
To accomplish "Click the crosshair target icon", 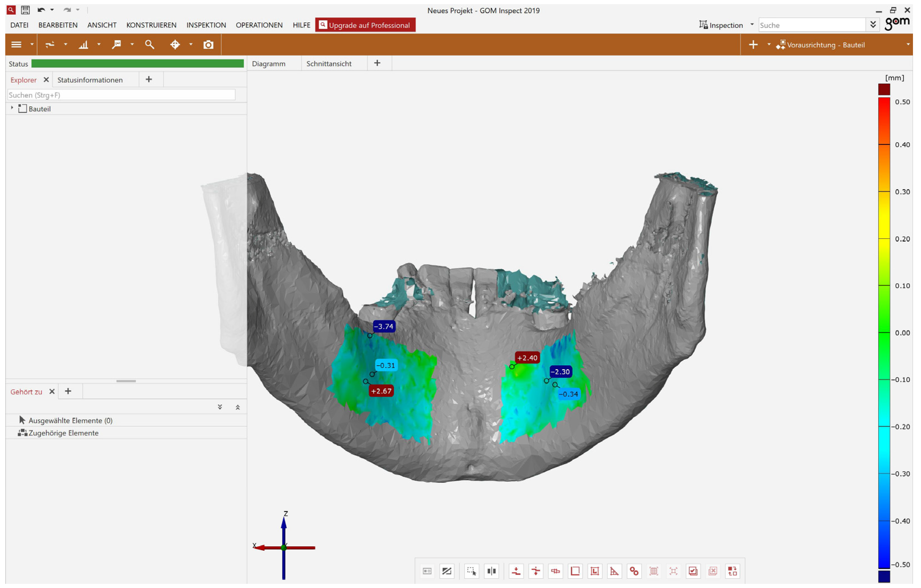I will [x=175, y=45].
